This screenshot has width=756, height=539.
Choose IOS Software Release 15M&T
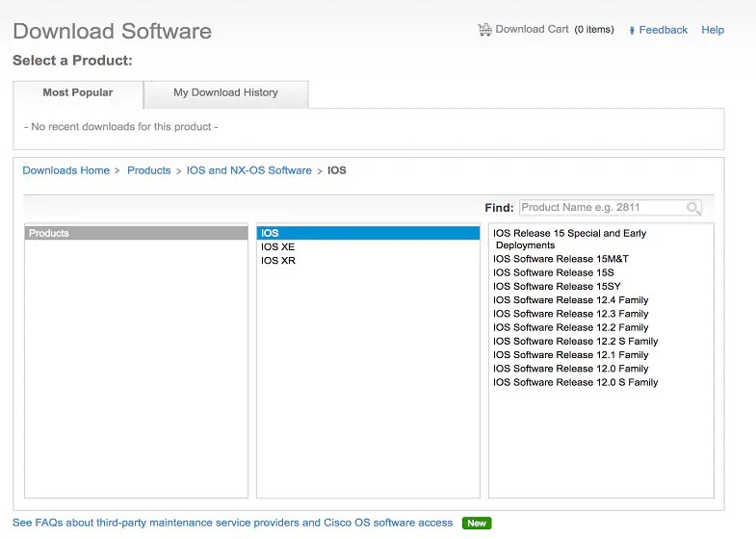(x=560, y=259)
